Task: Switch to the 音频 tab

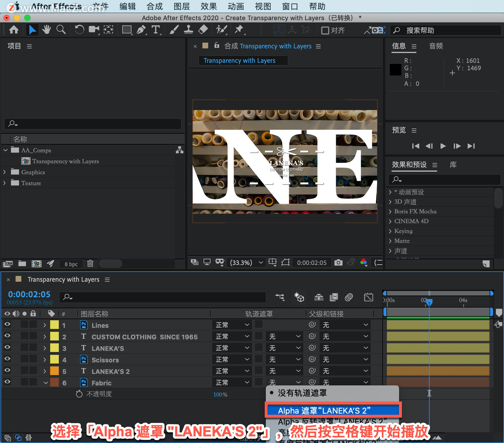Action: [436, 46]
